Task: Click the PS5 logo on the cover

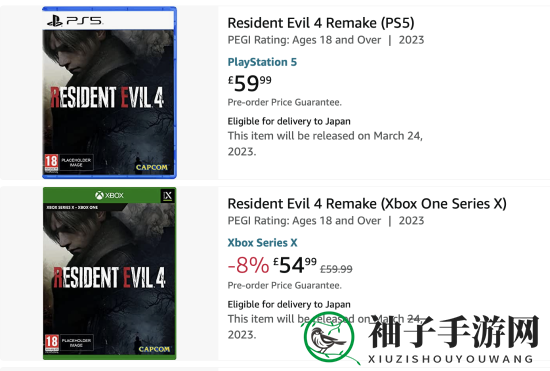Action: click(74, 21)
